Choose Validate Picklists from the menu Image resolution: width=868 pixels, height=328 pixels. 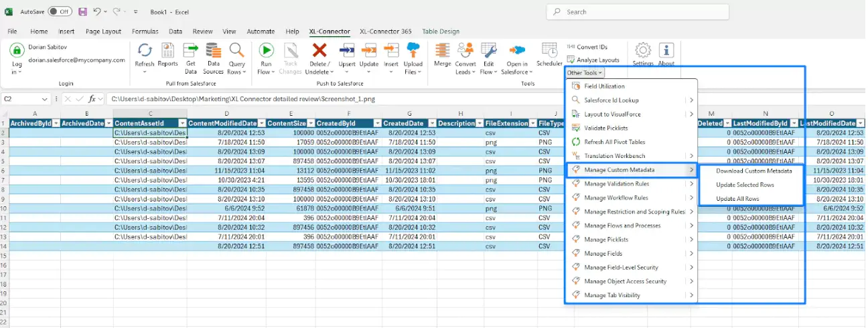point(631,128)
